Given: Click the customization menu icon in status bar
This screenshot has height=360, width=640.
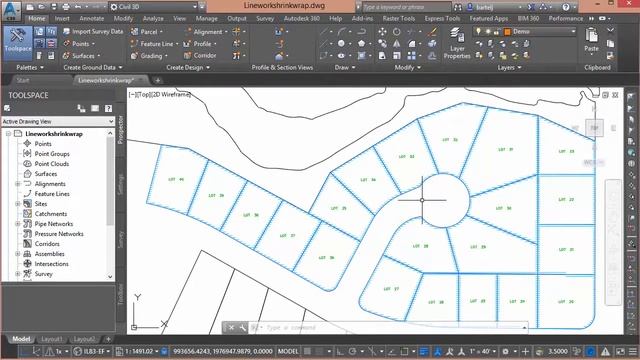Looking at the screenshot, I should point(633,351).
